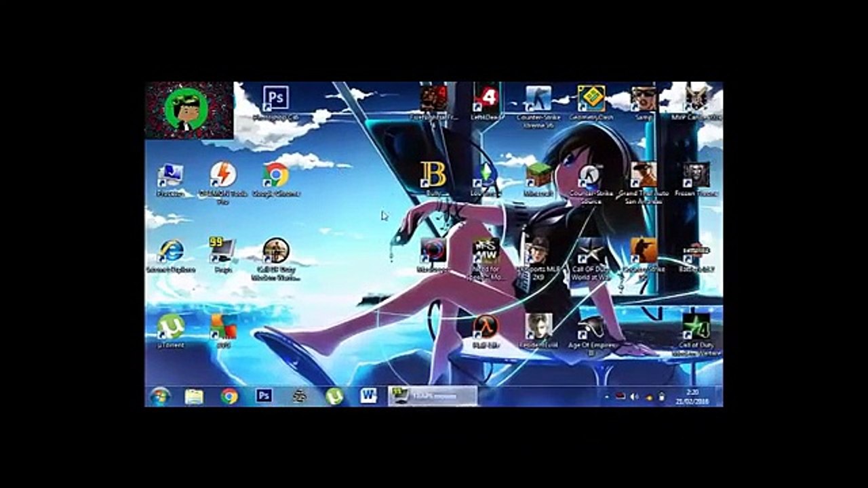
Task: Open the Google Chrome desktop shortcut
Action: pyautogui.click(x=275, y=180)
